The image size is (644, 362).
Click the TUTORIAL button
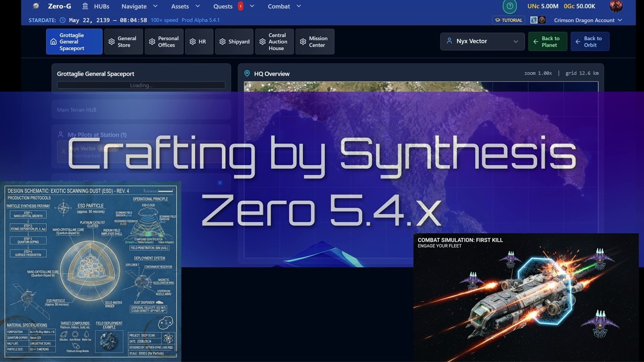click(x=509, y=20)
